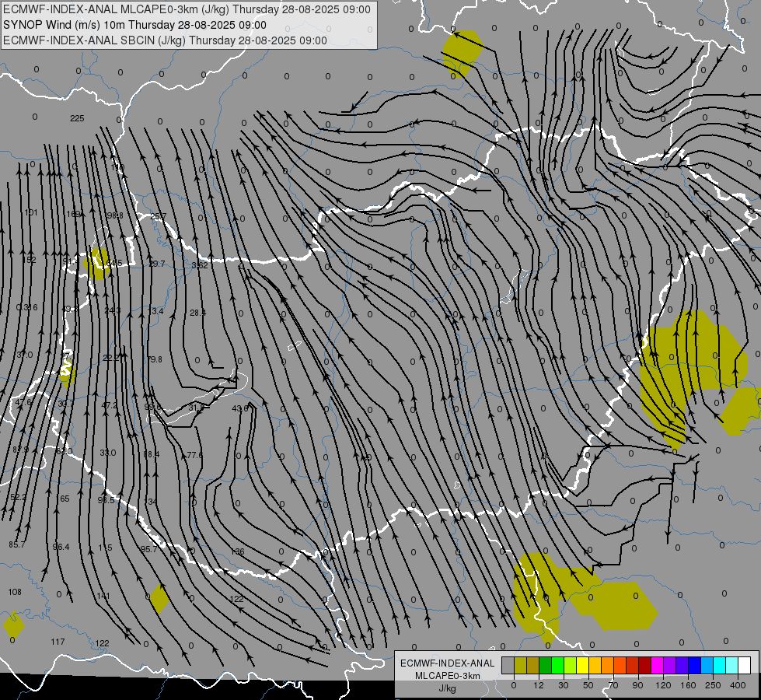Click legend tick label 250
Image resolution: width=761 pixels, height=700 pixels.
pos(713,685)
